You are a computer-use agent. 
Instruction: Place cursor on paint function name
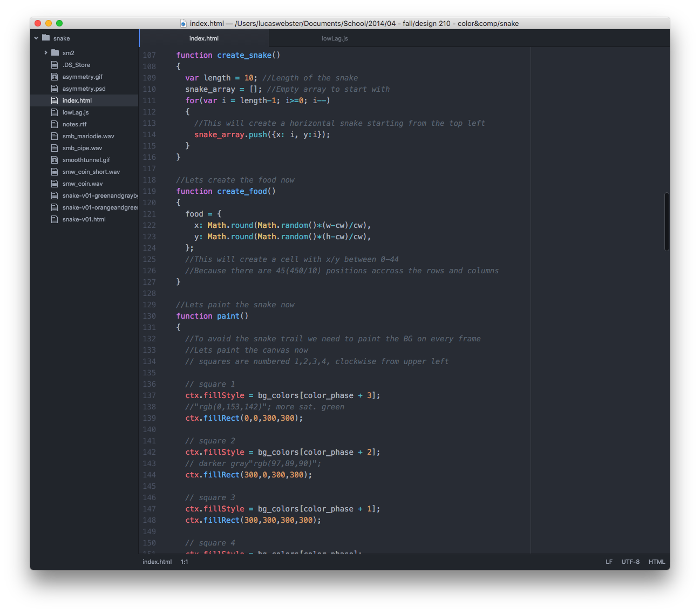tap(228, 316)
